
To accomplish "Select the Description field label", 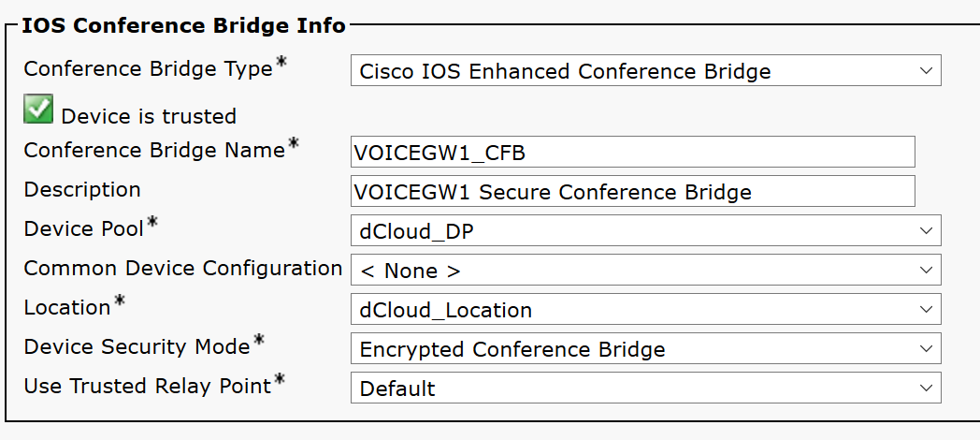I will click(x=82, y=189).
